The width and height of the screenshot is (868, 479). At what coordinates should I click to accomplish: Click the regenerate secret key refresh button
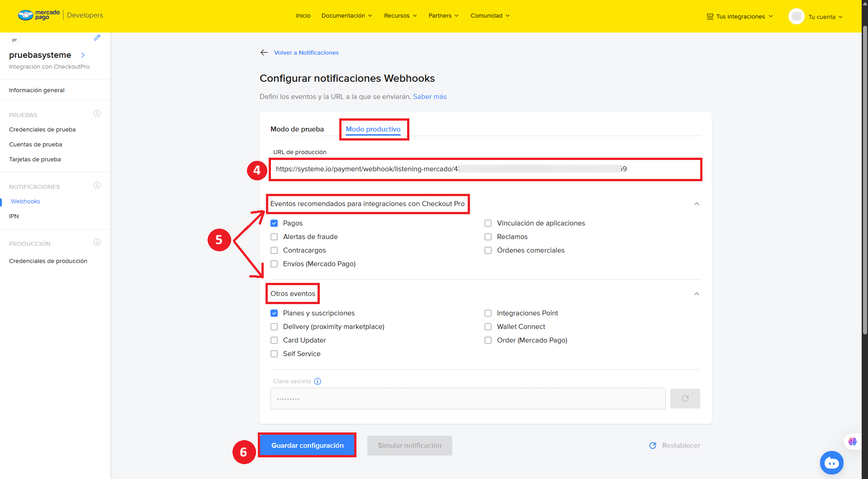[x=685, y=399]
